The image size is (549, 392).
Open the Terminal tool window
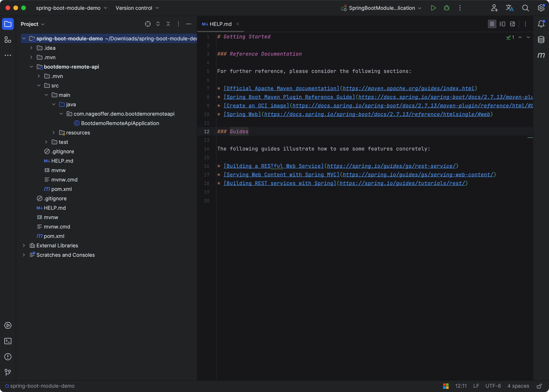click(x=8, y=341)
